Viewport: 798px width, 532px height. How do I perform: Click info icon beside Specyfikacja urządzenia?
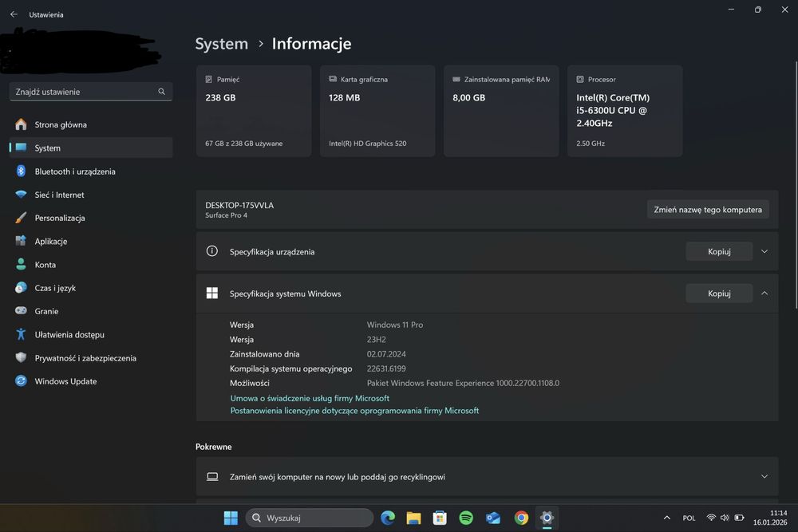211,251
